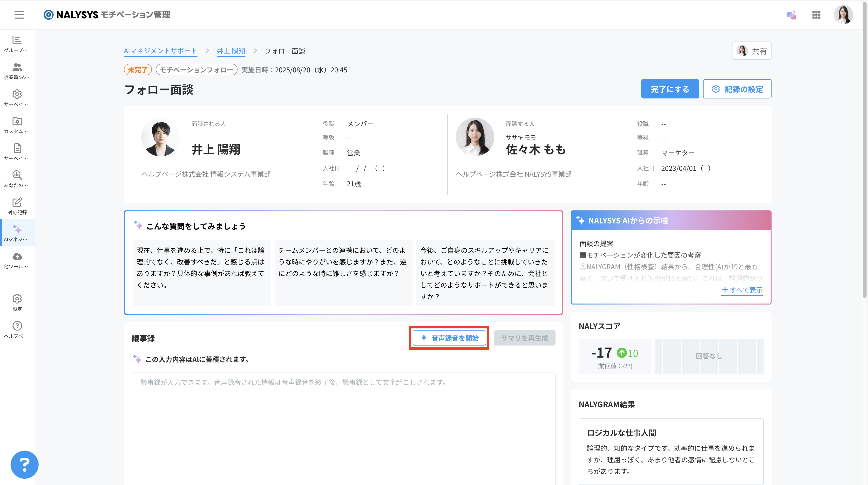
Task: Click the microphone icon in 音声録音を開始
Action: coord(424,338)
